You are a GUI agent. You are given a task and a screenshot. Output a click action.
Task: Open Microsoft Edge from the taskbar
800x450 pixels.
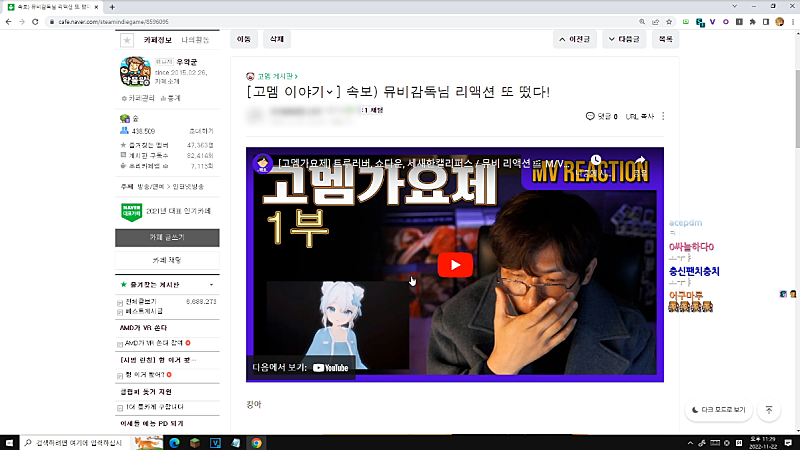click(174, 443)
